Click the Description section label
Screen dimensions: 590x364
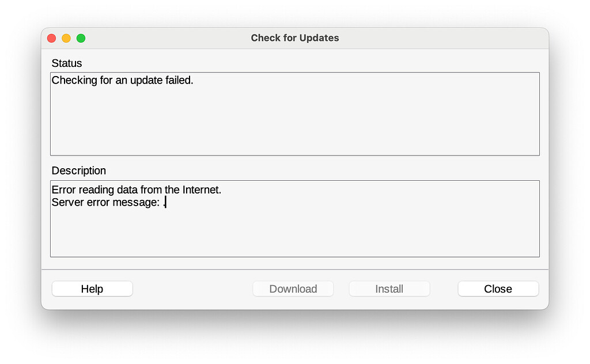[x=78, y=170]
